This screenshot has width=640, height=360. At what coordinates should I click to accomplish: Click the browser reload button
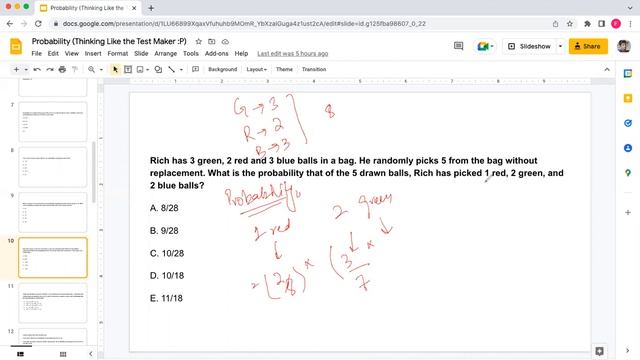coord(38,24)
